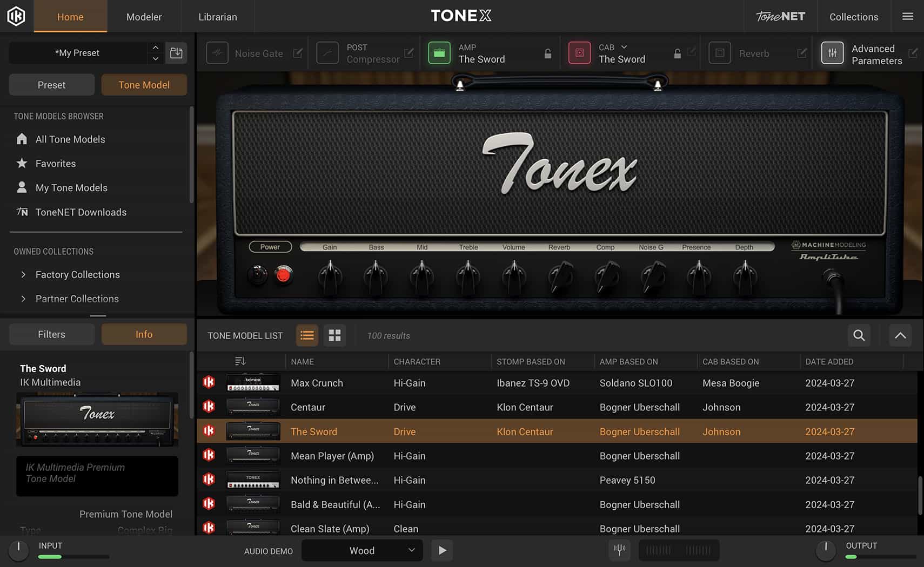
Task: Save preset with the folder icon
Action: pyautogui.click(x=176, y=53)
